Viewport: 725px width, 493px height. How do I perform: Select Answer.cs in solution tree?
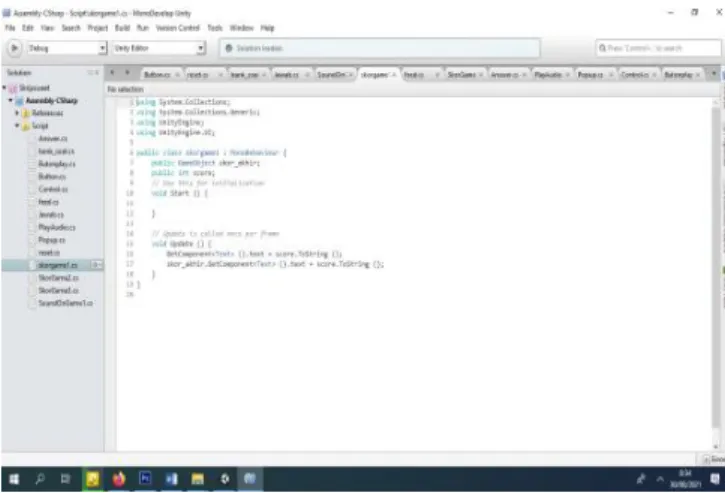coord(53,138)
